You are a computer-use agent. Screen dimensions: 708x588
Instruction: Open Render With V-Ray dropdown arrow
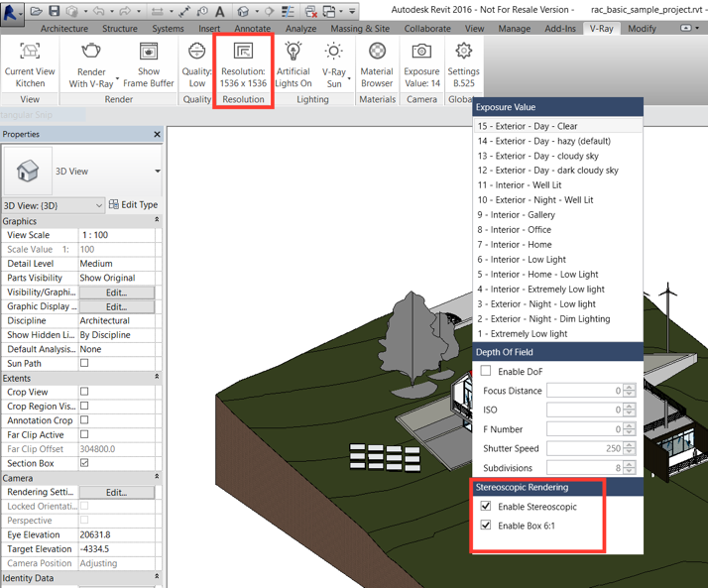point(117,79)
